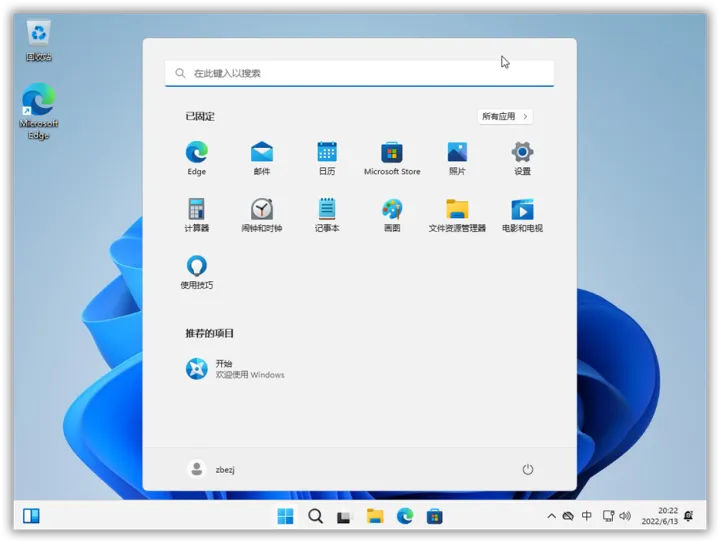Click the 推荐的项目 heading text
This screenshot has width=720, height=543.
click(x=209, y=333)
